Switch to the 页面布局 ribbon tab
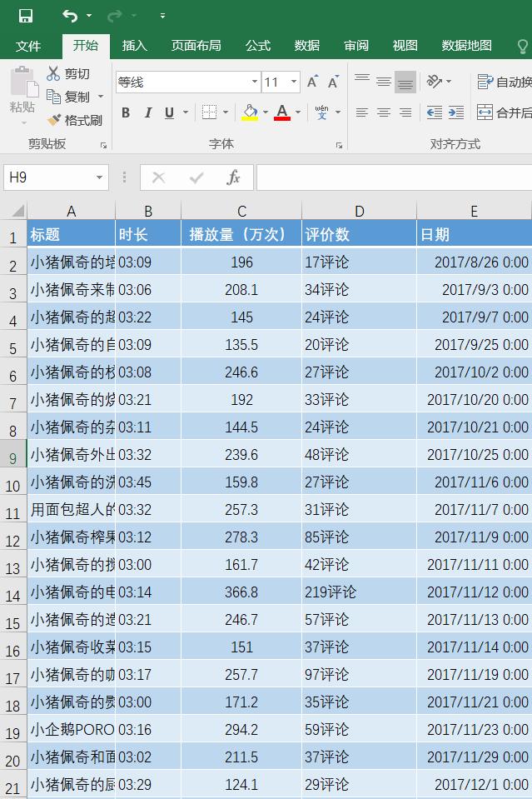Screen dimensions: 532x799 (x=196, y=46)
